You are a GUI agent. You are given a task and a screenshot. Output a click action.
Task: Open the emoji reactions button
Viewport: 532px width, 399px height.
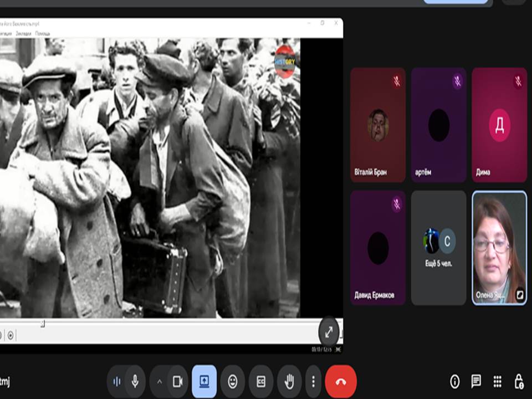tap(233, 381)
